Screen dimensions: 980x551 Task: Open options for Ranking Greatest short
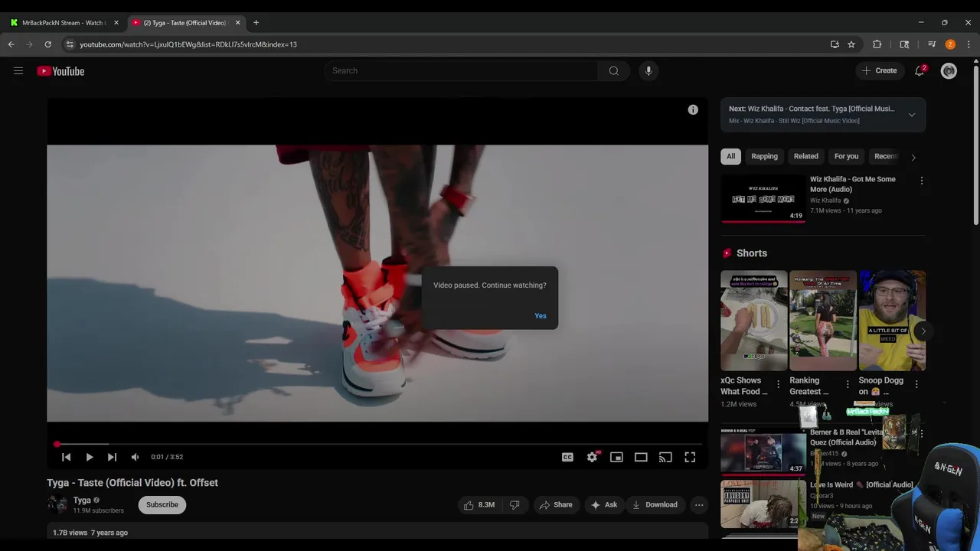(x=847, y=384)
